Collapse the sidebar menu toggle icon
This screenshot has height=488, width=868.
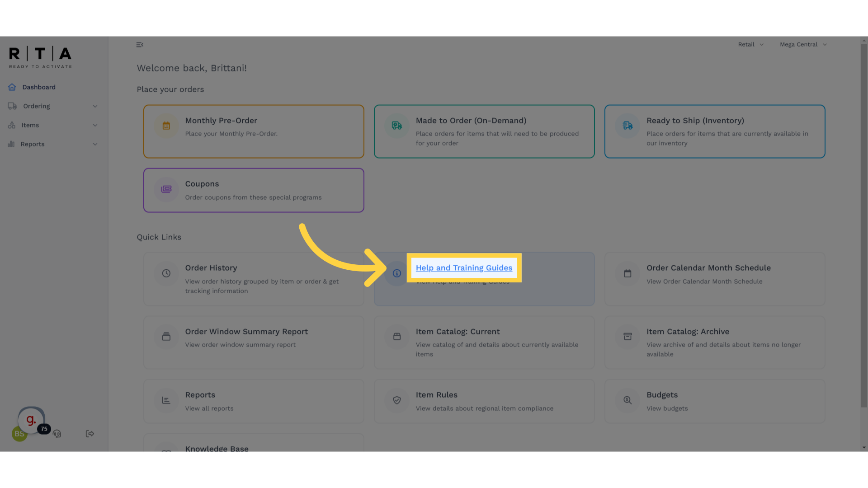coord(140,45)
